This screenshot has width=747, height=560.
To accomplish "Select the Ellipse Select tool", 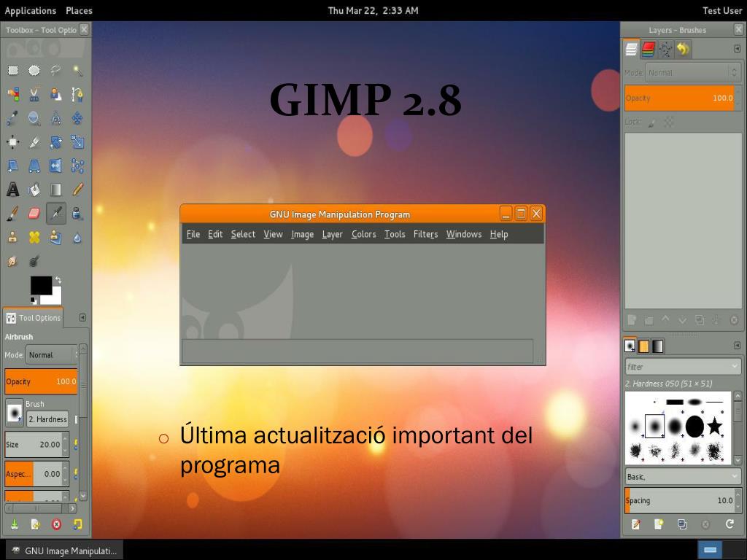I will [34, 71].
